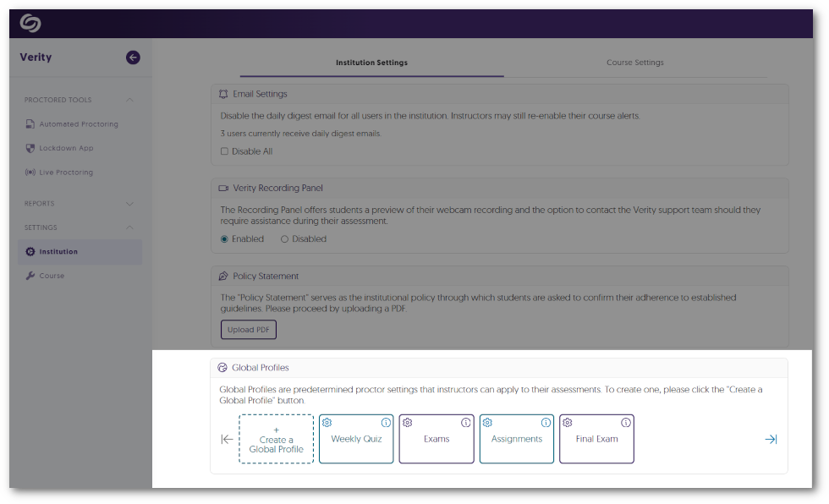Viewport: 829px width, 504px height.
Task: Expand the Reports section
Action: (129, 203)
